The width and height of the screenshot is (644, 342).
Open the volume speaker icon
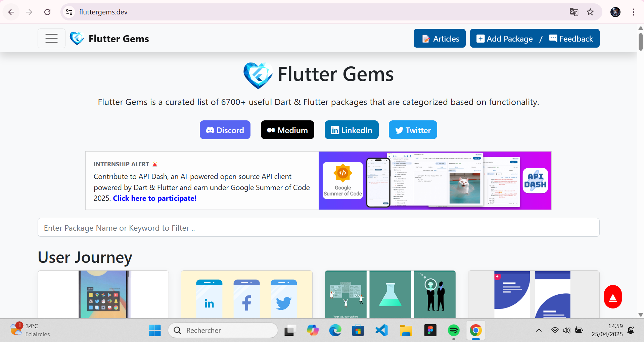(x=566, y=330)
